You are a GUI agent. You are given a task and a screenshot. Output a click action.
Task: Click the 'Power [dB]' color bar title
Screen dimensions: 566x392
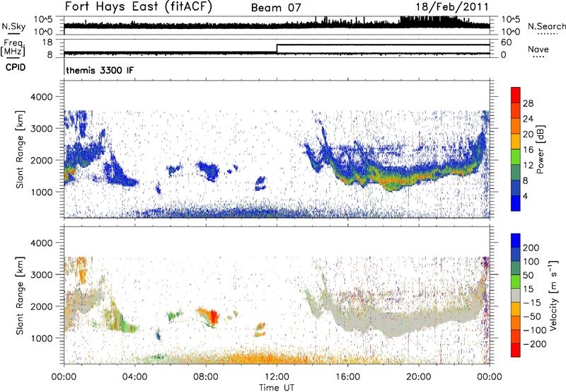(541, 149)
